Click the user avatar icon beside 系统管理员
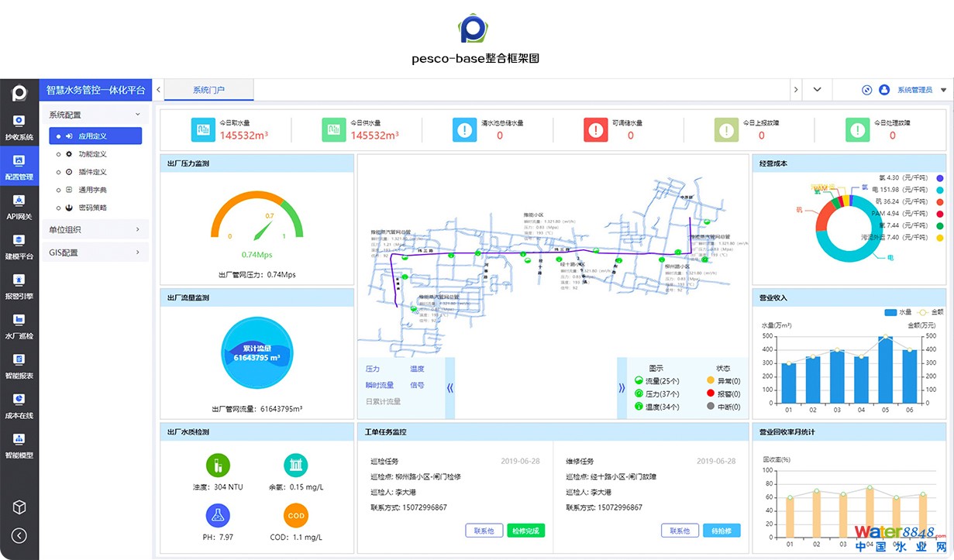The width and height of the screenshot is (954, 560). point(884,90)
